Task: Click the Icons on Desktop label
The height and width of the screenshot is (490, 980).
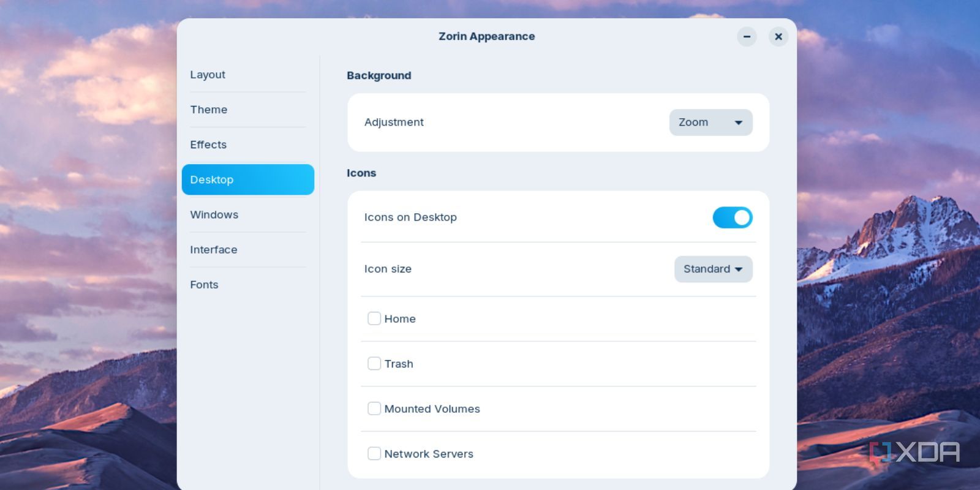Action: point(410,217)
